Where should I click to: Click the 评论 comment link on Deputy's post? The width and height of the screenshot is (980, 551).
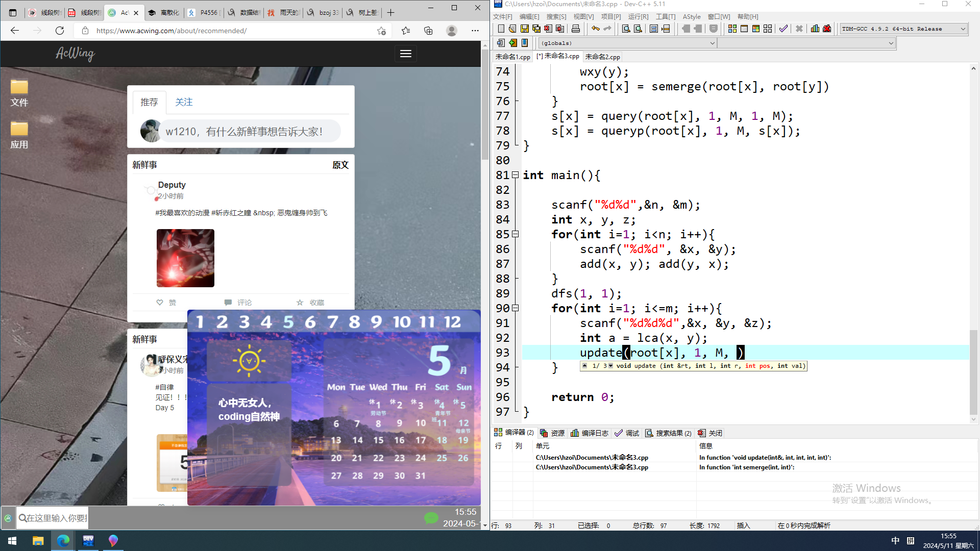tap(238, 303)
